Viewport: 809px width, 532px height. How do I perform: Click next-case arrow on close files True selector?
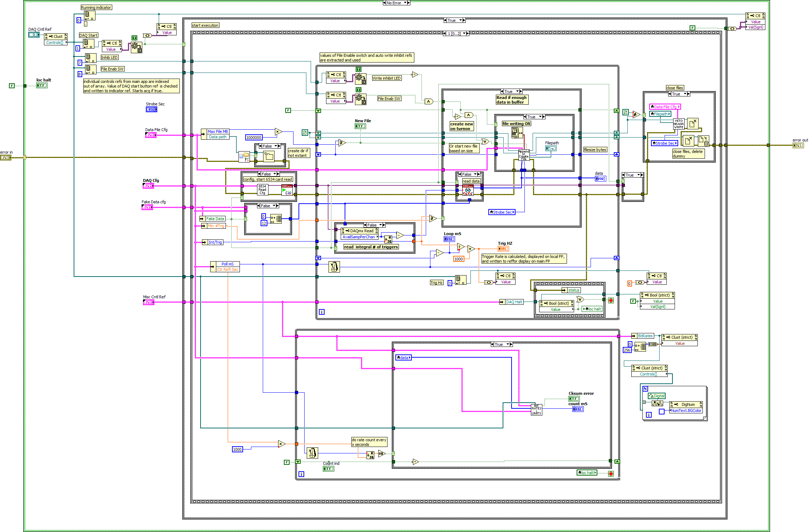pos(688,94)
